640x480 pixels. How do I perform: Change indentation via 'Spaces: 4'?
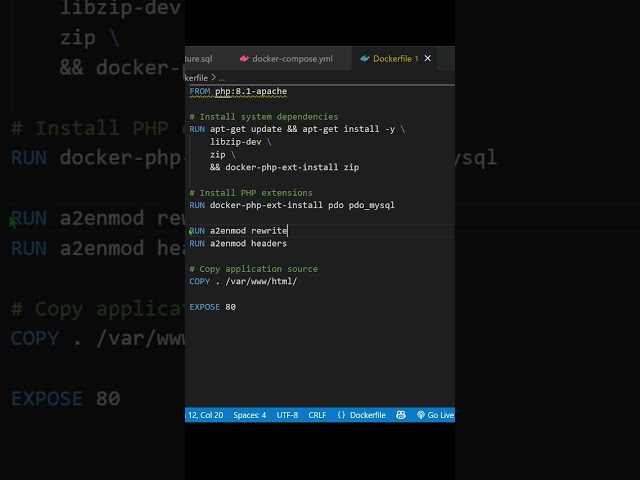click(249, 415)
